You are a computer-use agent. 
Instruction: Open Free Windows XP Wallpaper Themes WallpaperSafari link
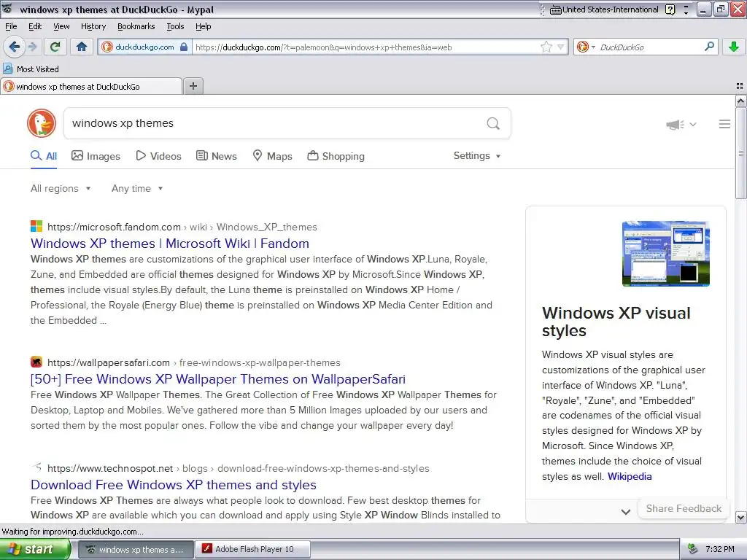point(217,379)
